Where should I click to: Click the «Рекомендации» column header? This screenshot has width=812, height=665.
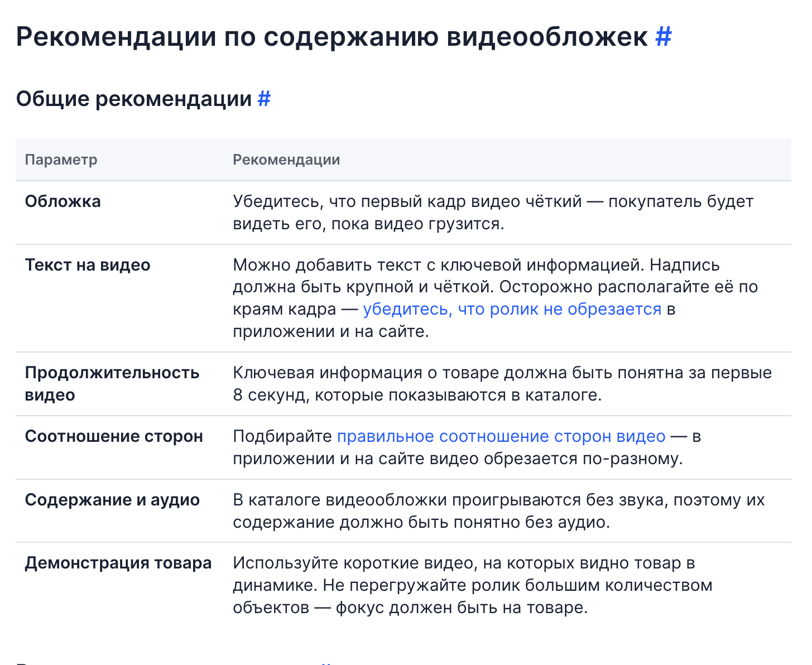286,160
